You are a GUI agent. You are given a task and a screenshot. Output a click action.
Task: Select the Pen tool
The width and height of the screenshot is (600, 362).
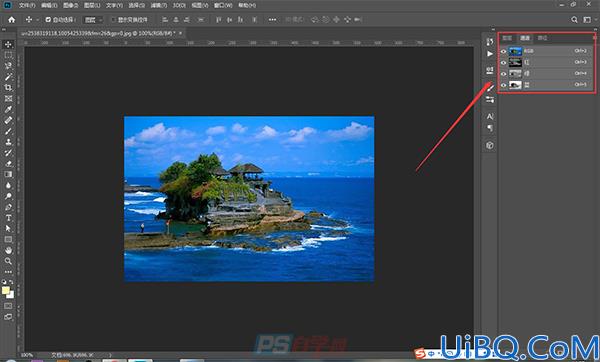coord(8,207)
